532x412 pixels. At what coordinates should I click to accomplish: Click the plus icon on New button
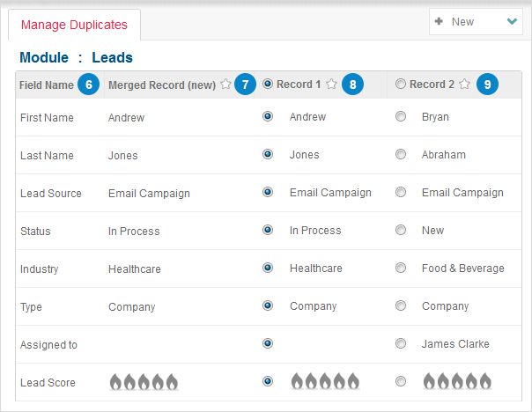pyautogui.click(x=439, y=21)
